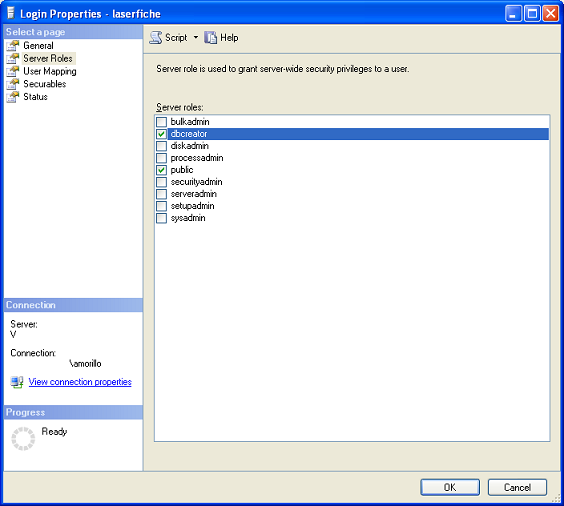
Task: Click the Server Roles page icon
Action: tap(13, 58)
